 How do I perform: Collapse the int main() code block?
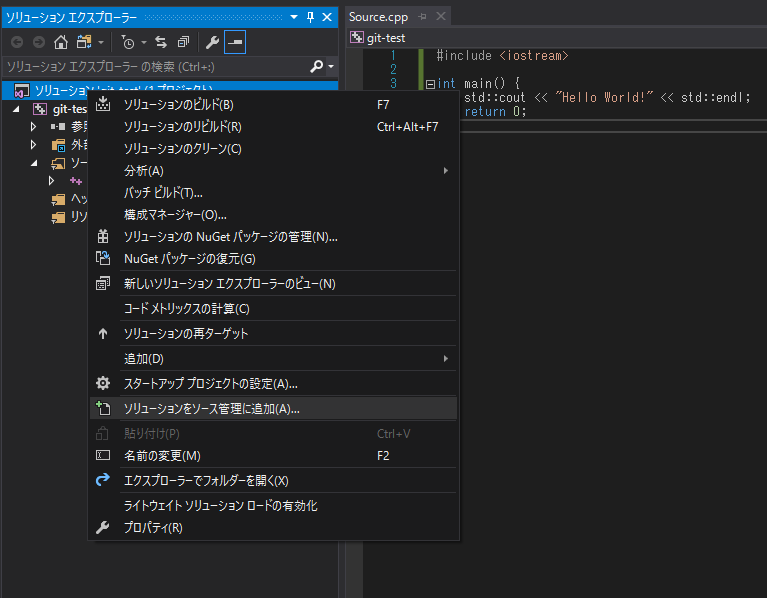click(x=430, y=84)
